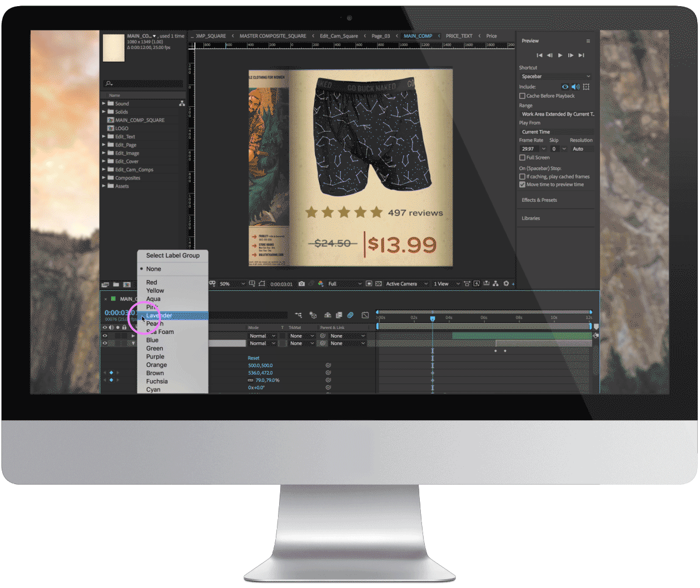Toggle Include overlays icon in Preview

point(586,87)
